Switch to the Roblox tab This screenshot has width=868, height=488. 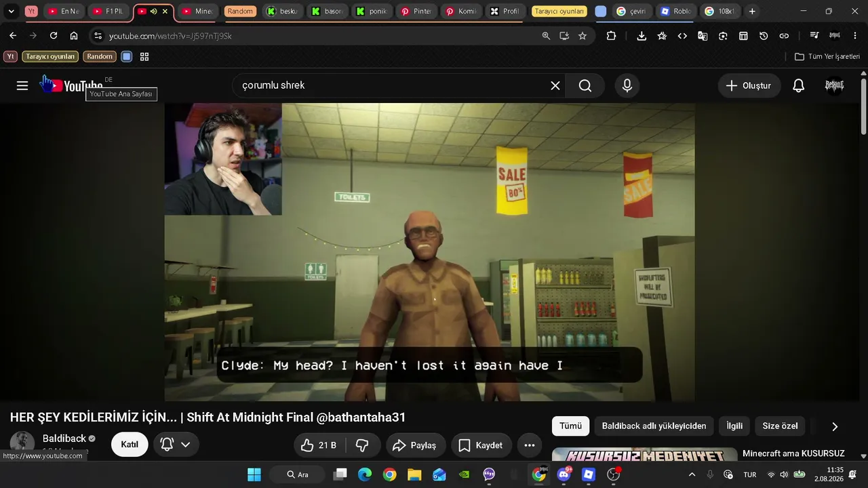pos(675,12)
